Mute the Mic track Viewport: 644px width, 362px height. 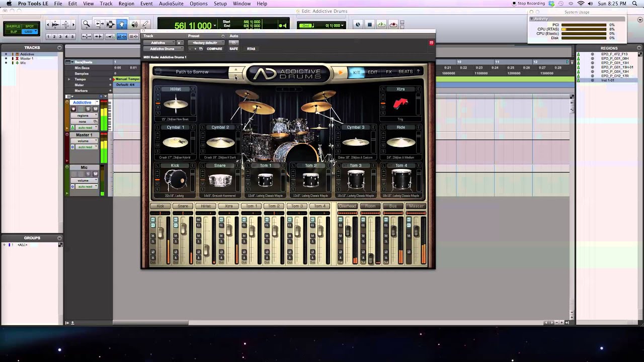pyautogui.click(x=95, y=174)
